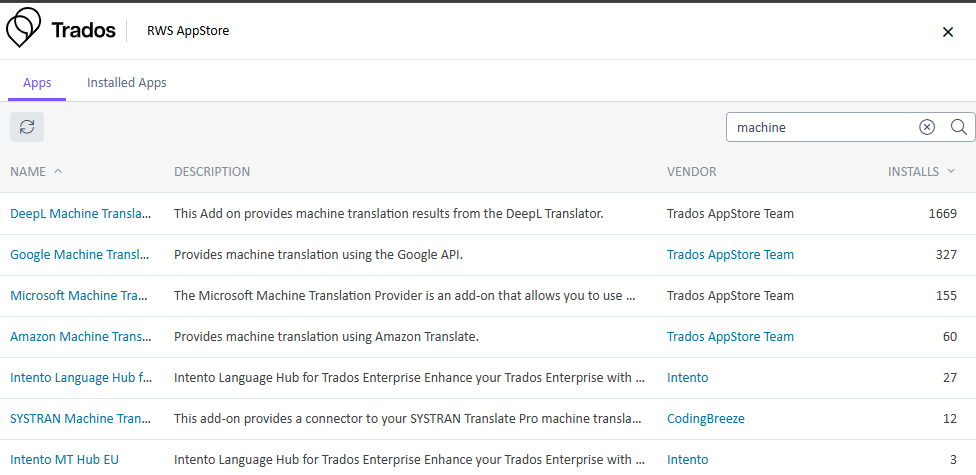This screenshot has height=475, width=976.
Task: Open Amazon Machine Translation app link
Action: coord(80,336)
